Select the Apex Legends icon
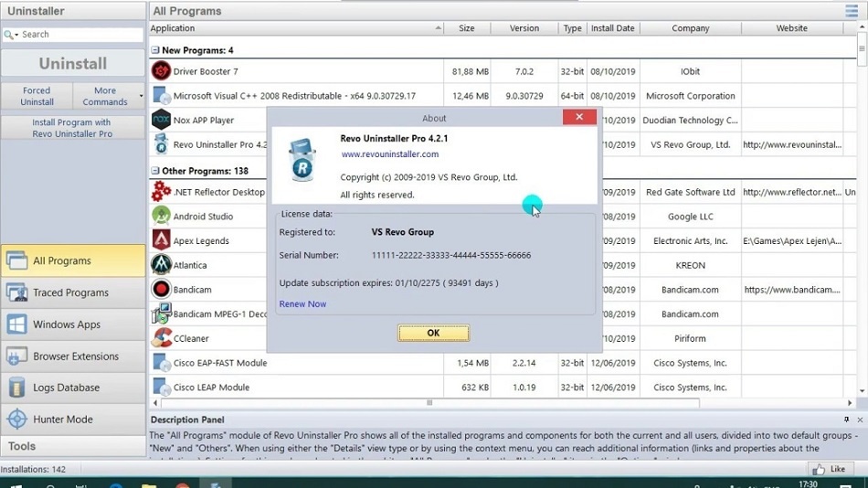The width and height of the screenshot is (868, 488). coord(161,241)
